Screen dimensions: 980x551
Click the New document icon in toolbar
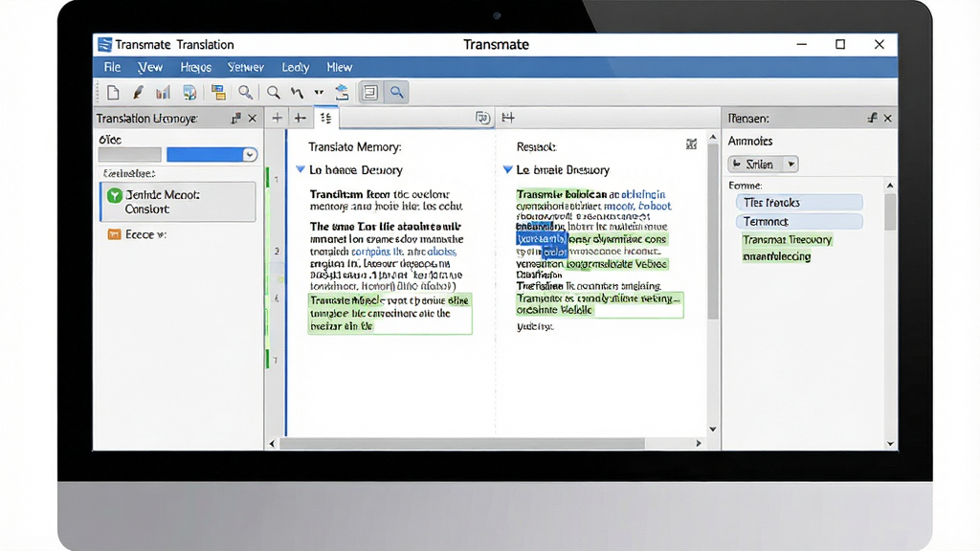click(x=113, y=93)
